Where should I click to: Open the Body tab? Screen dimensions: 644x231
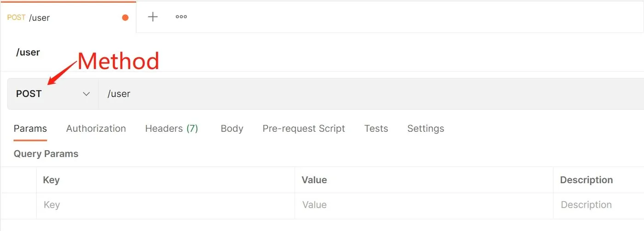[x=232, y=129]
